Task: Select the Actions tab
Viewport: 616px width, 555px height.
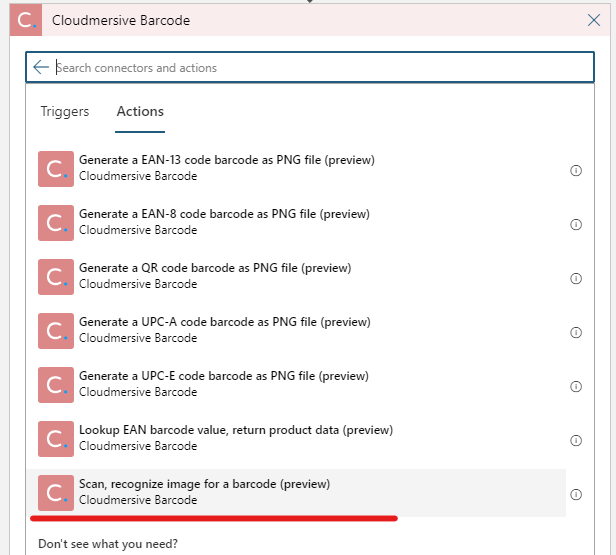Action: [140, 111]
